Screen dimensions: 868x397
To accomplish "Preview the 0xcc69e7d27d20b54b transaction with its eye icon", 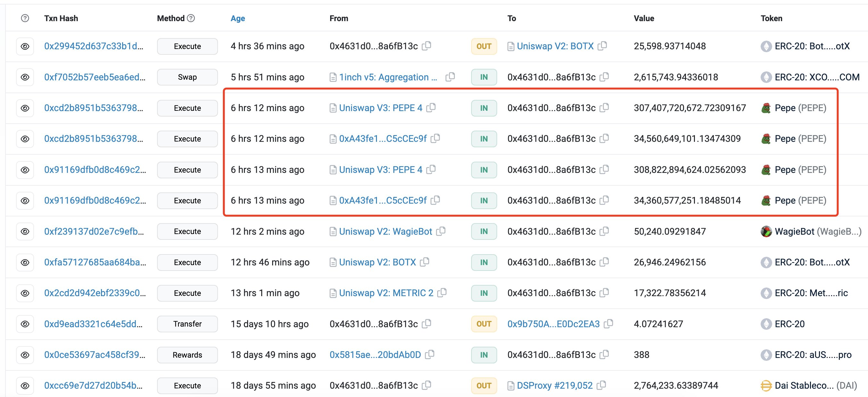I will [x=25, y=385].
